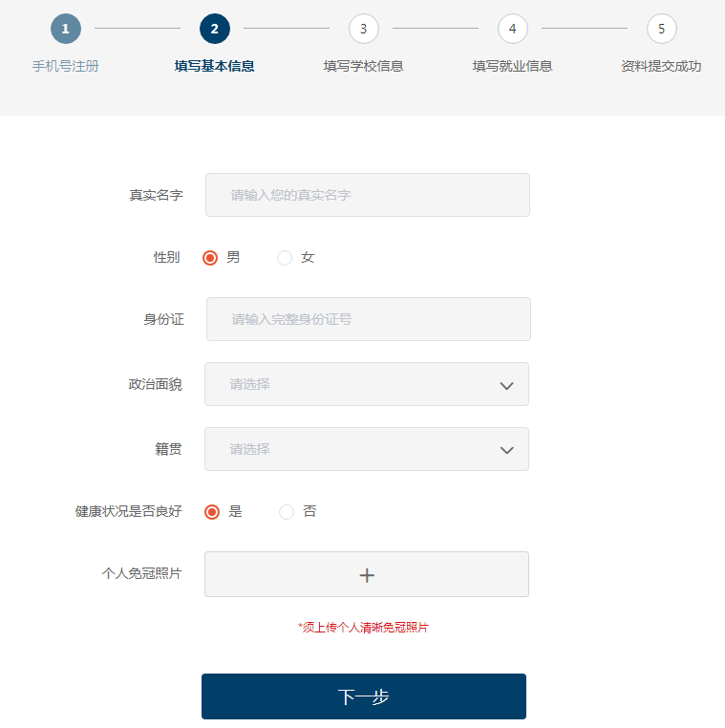The width and height of the screenshot is (725, 728).
Task: Open 填写就业信息 step label
Action: pos(513,66)
